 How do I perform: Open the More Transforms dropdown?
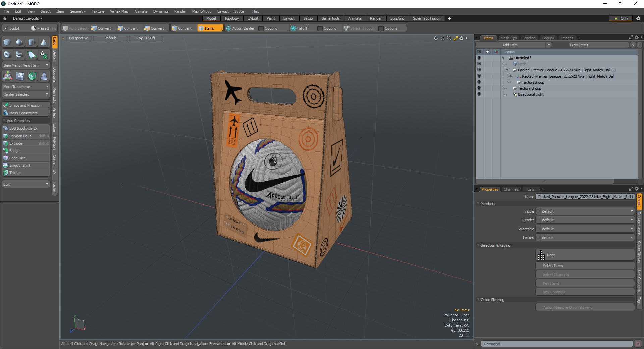click(x=26, y=87)
